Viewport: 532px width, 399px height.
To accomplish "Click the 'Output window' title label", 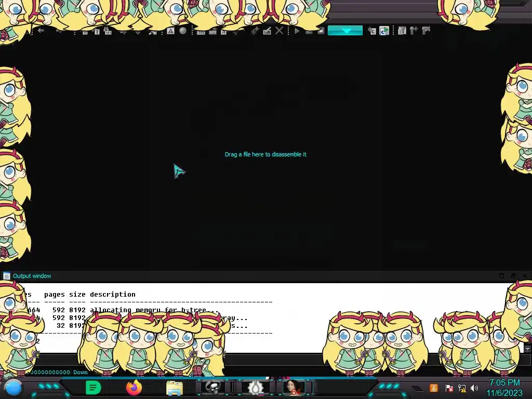I will 32,276.
